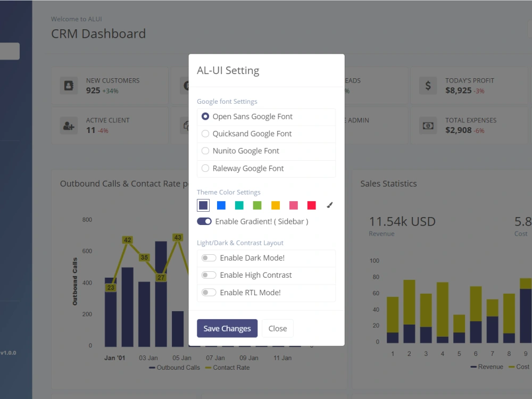The height and width of the screenshot is (399, 532).
Task: Close the AL-UI Setting dialog
Action: [x=278, y=328]
